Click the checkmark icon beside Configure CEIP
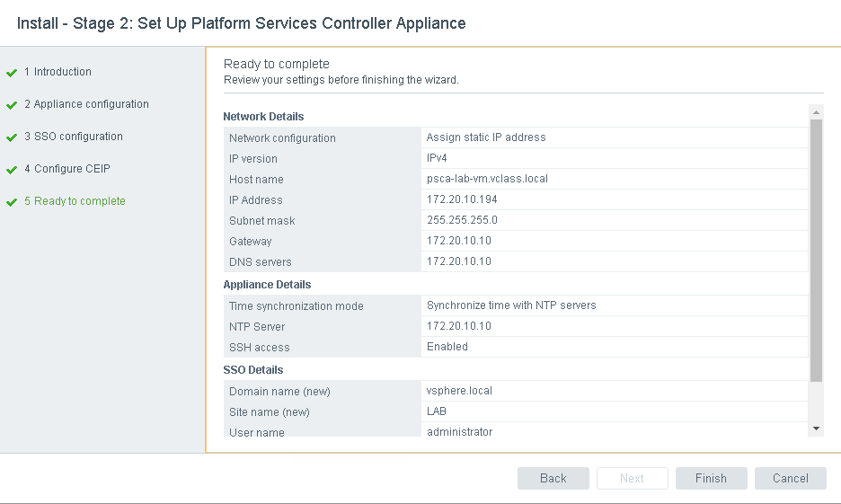The width and height of the screenshot is (841, 504). point(12,170)
